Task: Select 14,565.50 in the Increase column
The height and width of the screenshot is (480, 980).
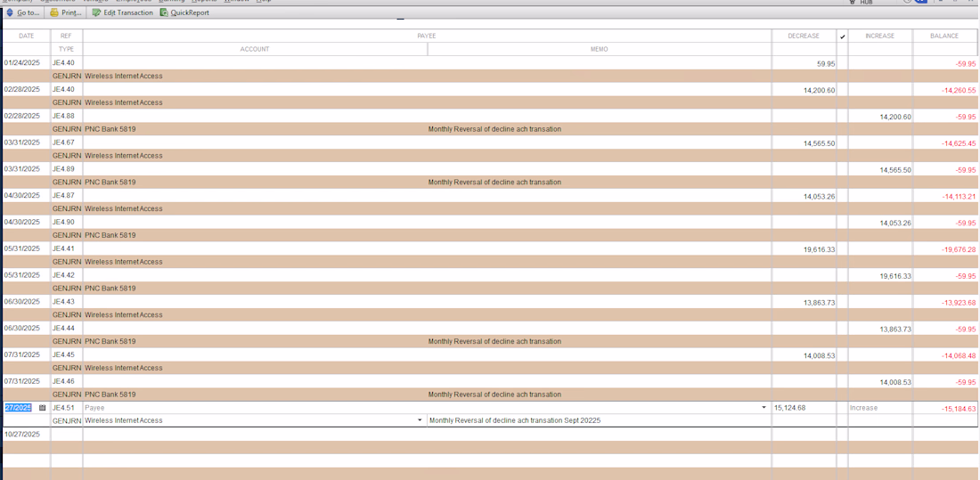Action: click(895, 170)
